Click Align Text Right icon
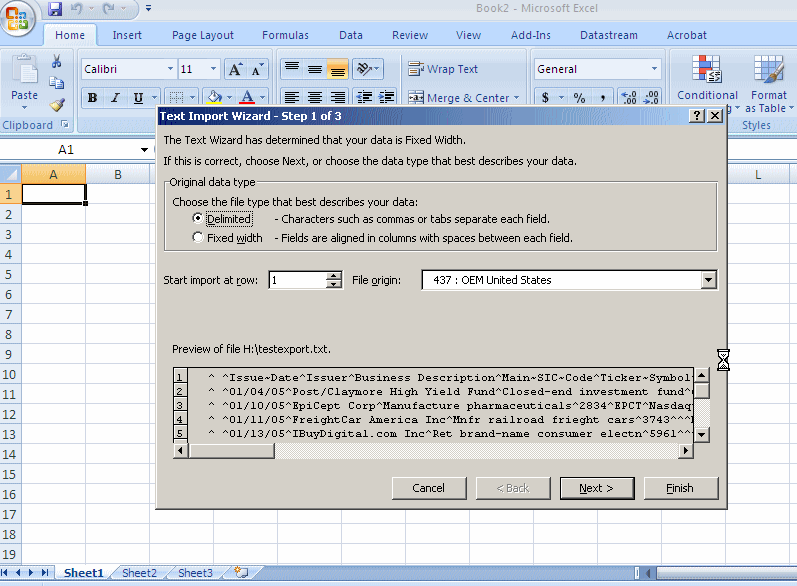 point(338,98)
